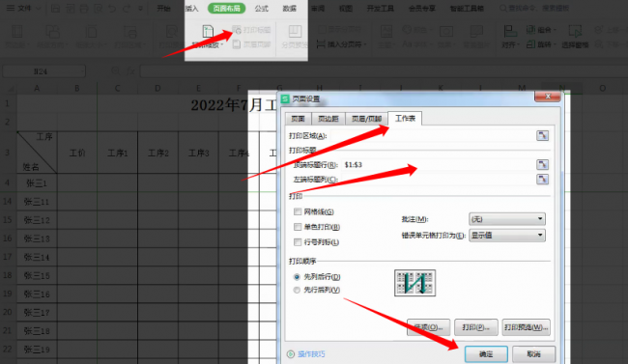
Task: Select the 页面布局 ribbon tab
Action: (226, 8)
